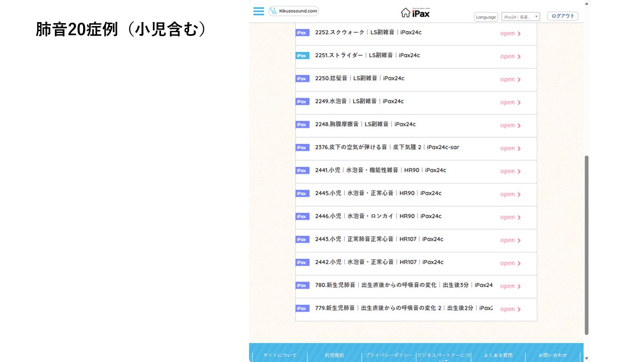Open the よくある質問 footer link
The width and height of the screenshot is (644, 362).
point(498,355)
